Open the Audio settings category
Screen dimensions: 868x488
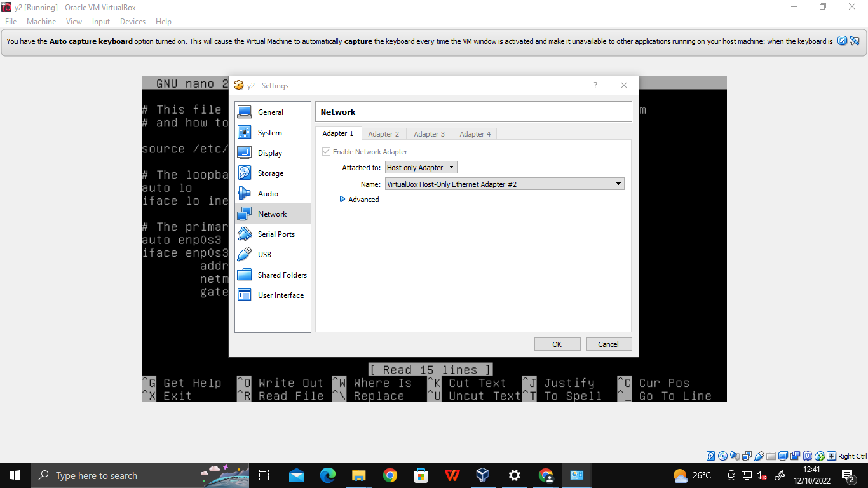pos(273,193)
